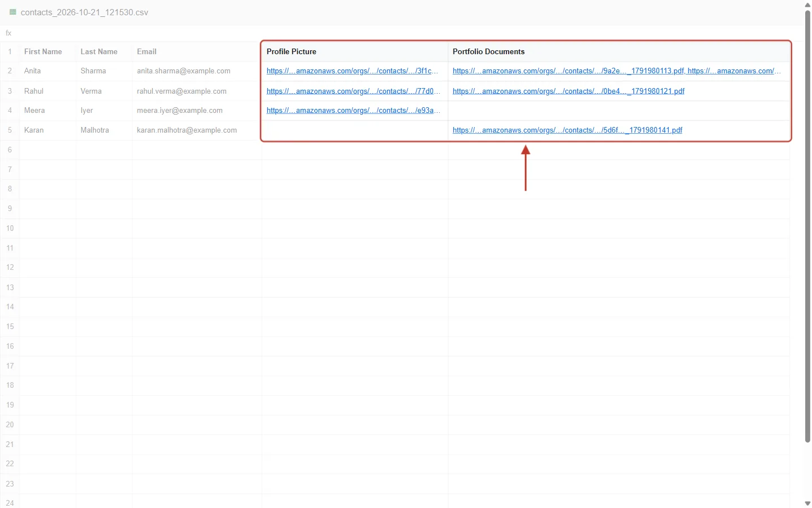Screen dimensions: 812x508
Task: Open Anita's profile picture link ending 3f1c
Action: pos(353,71)
